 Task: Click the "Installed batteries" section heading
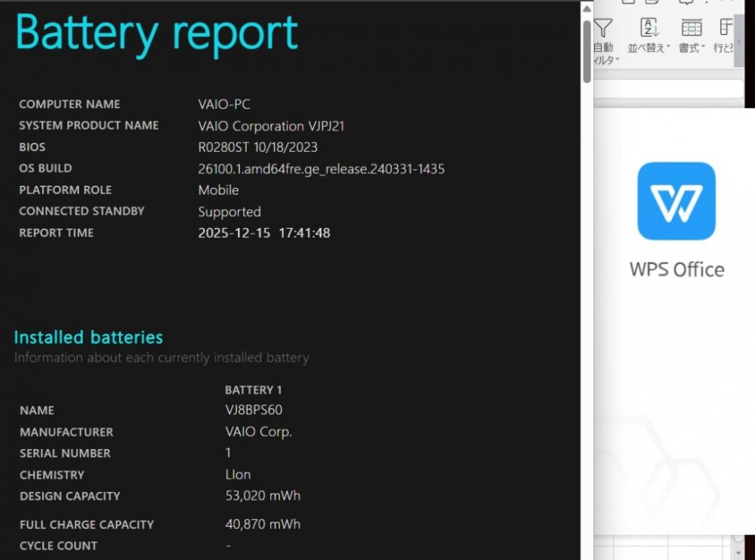[88, 337]
